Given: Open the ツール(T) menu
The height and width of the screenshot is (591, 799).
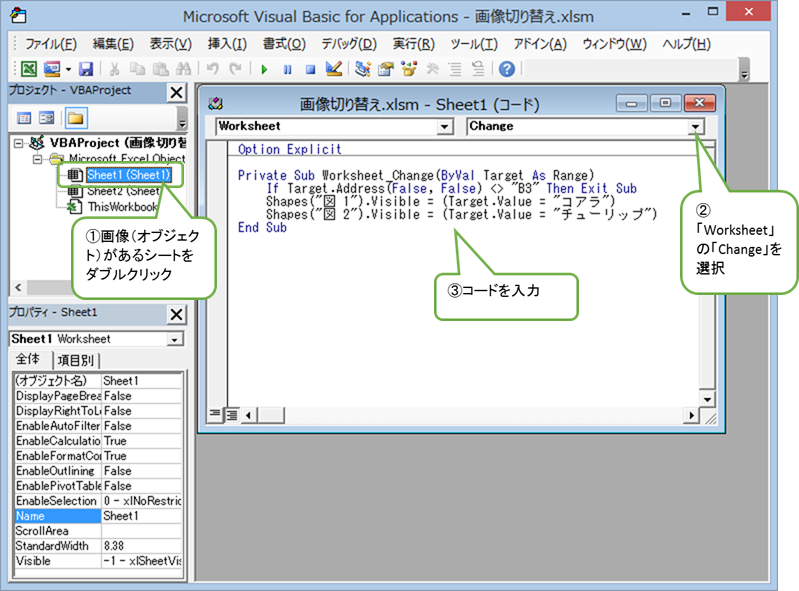Looking at the screenshot, I should coord(474,44).
